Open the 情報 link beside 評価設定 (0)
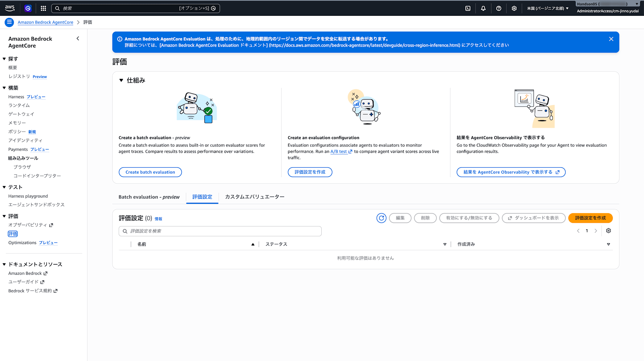The image size is (644, 361). point(158,219)
